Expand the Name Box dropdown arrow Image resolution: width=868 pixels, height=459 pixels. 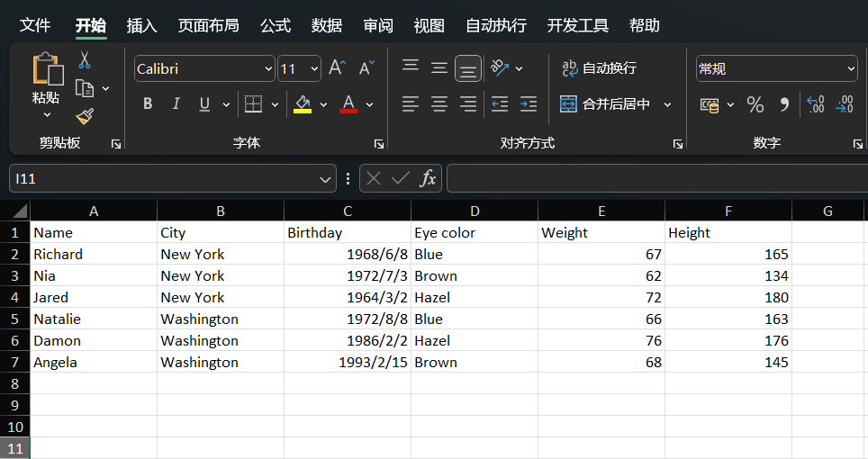click(325, 179)
